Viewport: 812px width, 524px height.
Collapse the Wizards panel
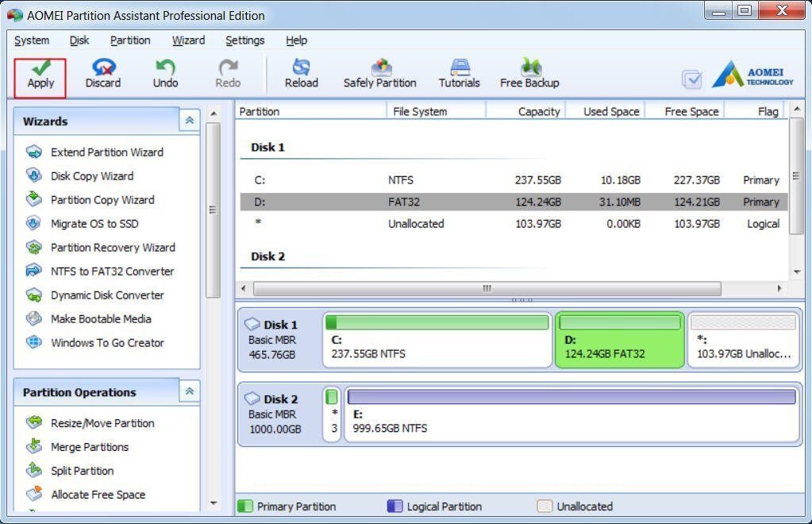(x=190, y=120)
